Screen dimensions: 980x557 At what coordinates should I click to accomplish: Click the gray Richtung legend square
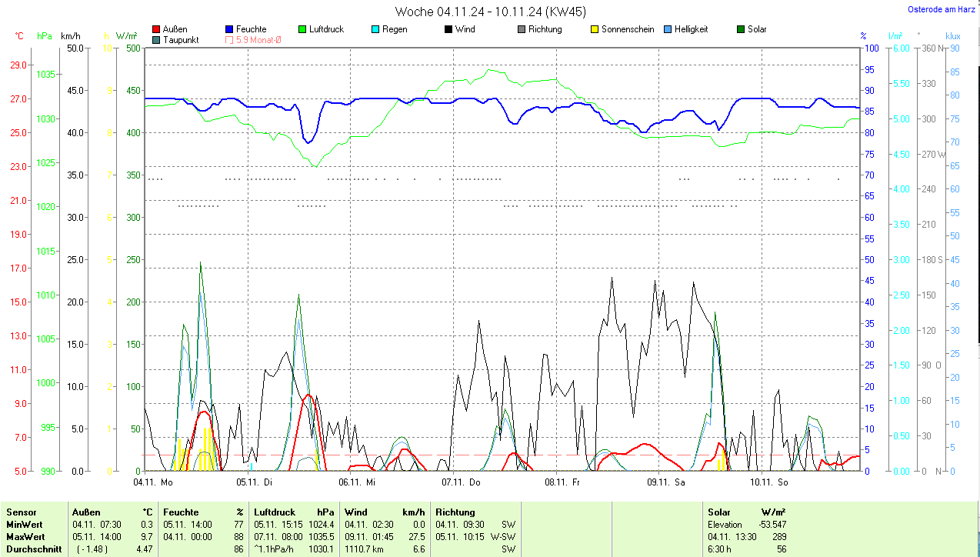point(522,30)
